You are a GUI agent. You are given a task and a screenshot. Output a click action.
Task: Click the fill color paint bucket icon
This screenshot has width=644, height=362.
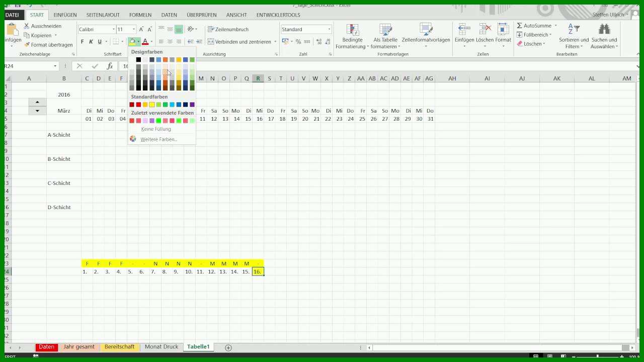[x=132, y=42]
